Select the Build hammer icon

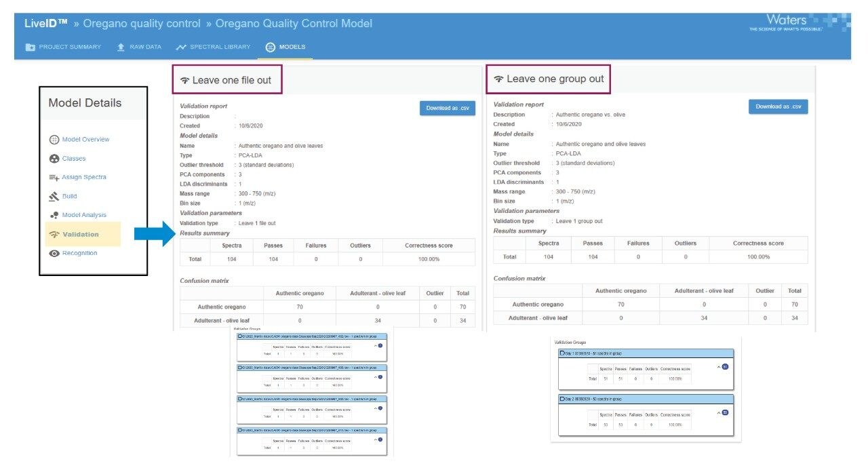coord(54,197)
